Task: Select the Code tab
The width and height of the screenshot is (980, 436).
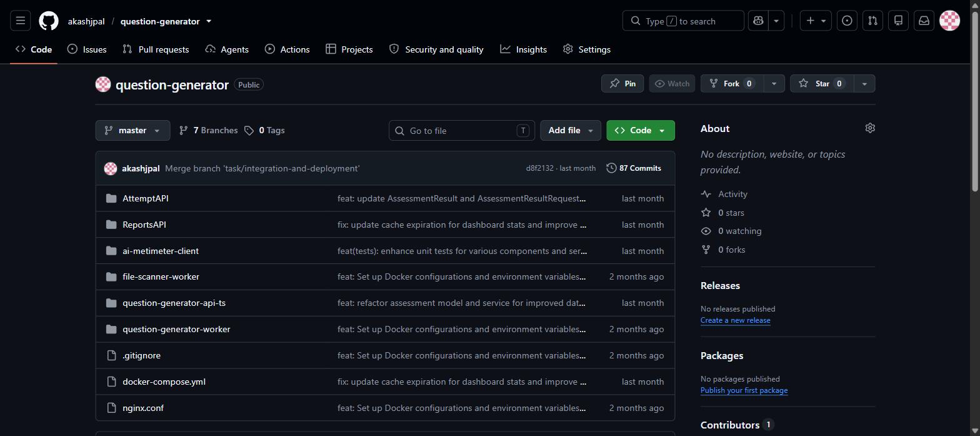Action: (34, 49)
